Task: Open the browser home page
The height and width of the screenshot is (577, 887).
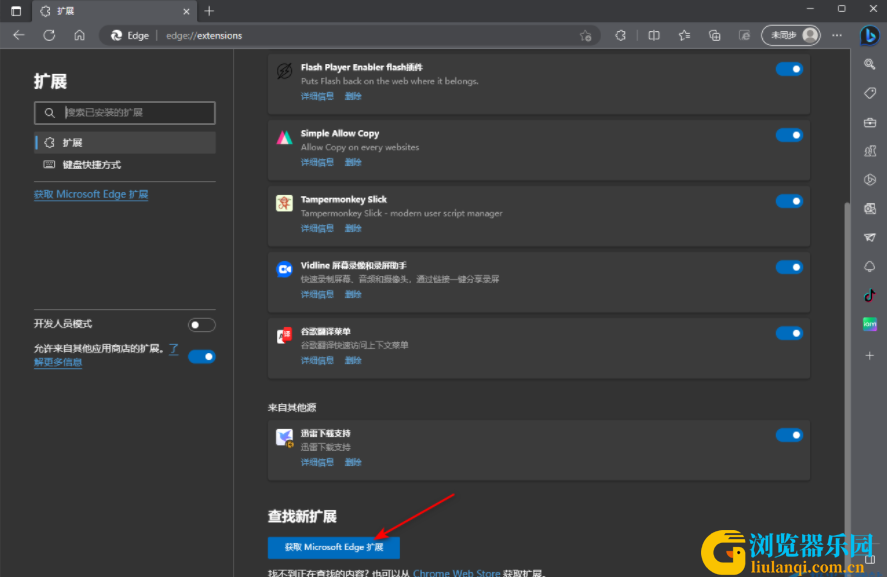Action: coord(79,35)
